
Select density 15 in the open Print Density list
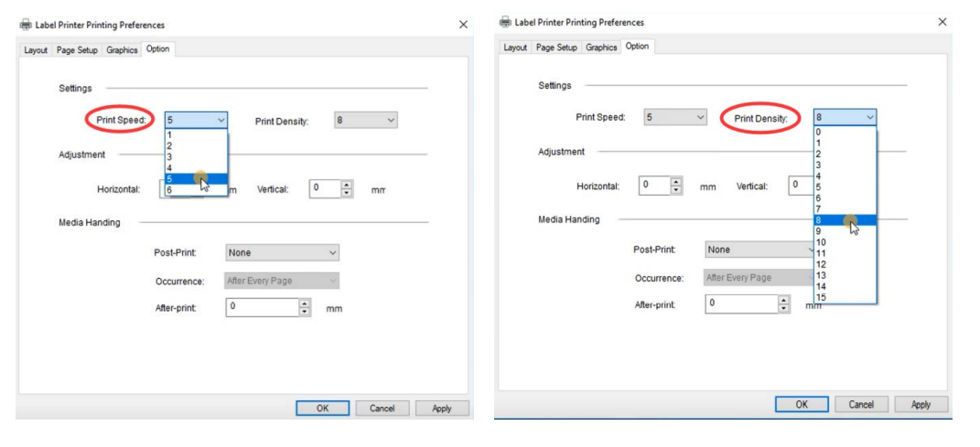845,297
